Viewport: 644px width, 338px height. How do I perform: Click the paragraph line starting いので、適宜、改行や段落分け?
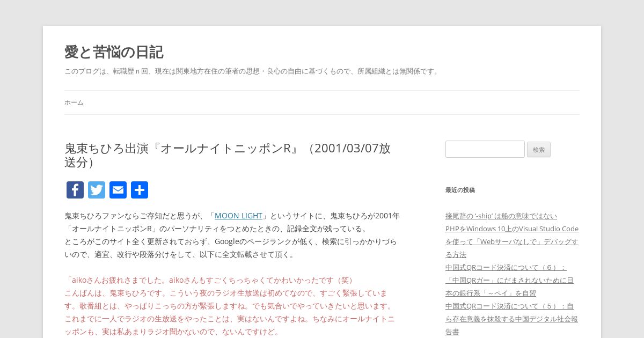(x=180, y=254)
